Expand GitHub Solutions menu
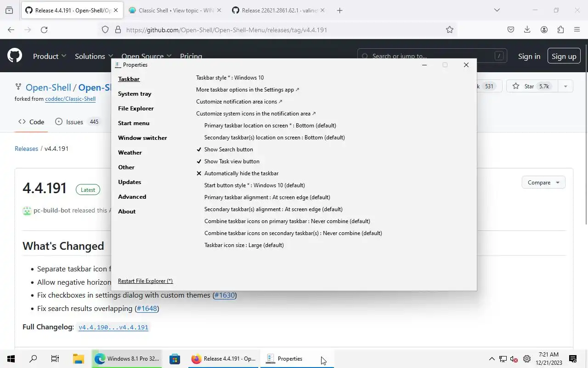588x368 pixels. pyautogui.click(x=94, y=56)
